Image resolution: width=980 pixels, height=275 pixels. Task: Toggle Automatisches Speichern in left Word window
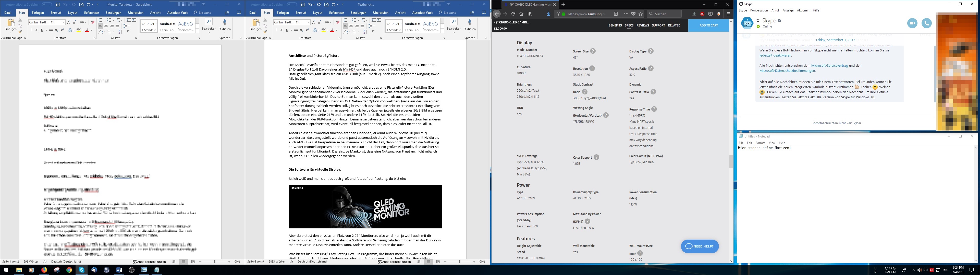tap(46, 5)
